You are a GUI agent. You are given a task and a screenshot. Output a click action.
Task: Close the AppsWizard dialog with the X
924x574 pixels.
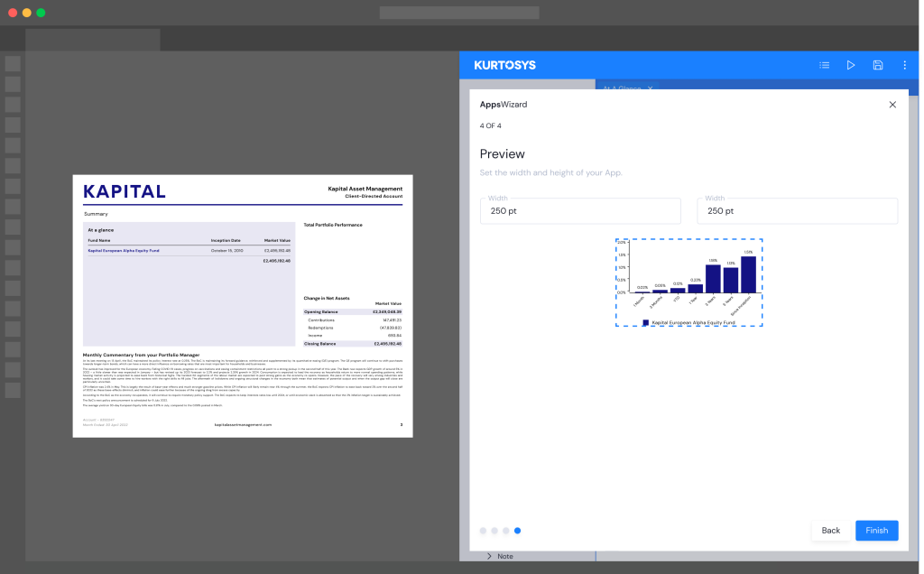coord(892,105)
